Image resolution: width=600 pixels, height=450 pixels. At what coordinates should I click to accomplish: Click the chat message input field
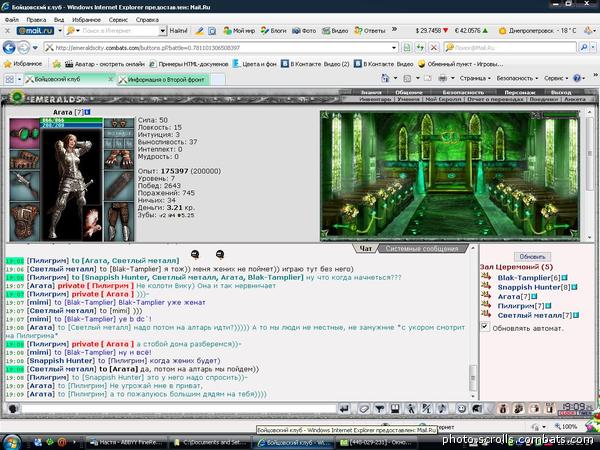[179, 409]
